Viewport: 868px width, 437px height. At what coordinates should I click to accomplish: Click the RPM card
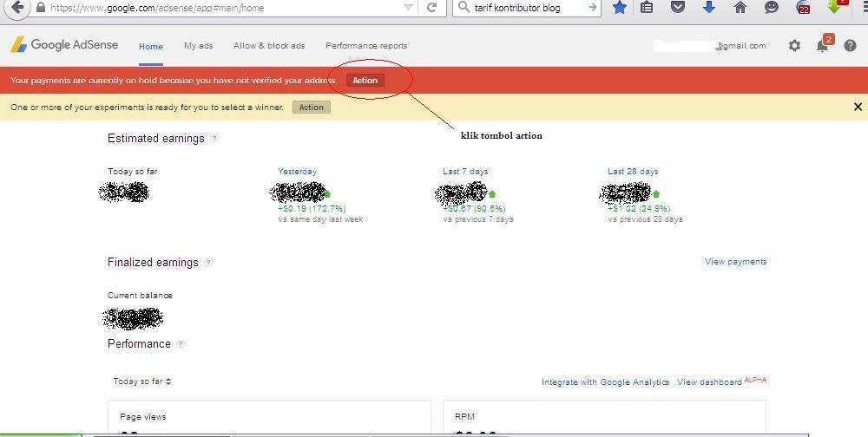click(604, 417)
